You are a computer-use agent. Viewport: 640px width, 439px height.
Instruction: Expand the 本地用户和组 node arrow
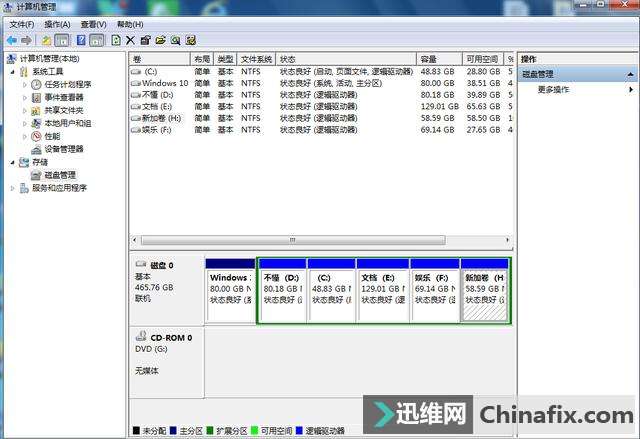pos(24,124)
